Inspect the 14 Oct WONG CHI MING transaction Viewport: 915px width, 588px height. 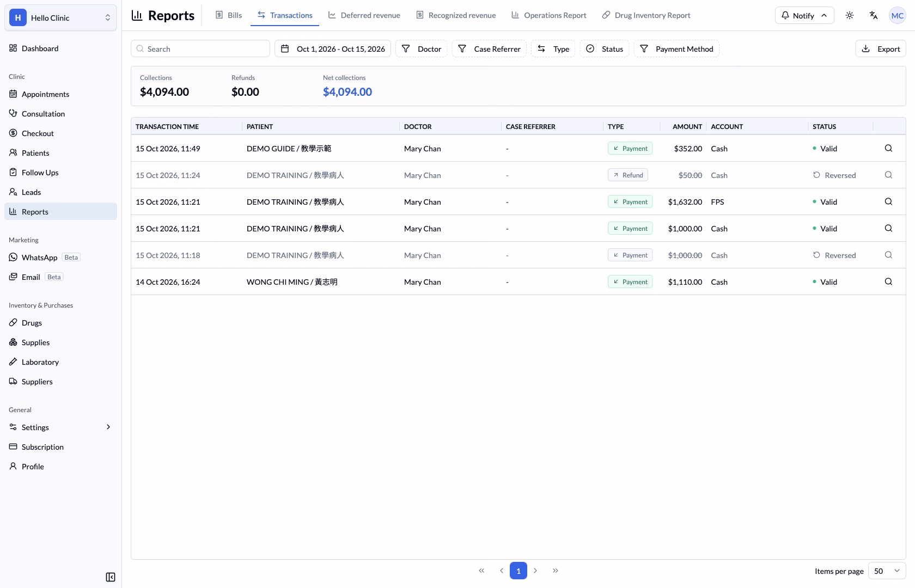tap(888, 281)
